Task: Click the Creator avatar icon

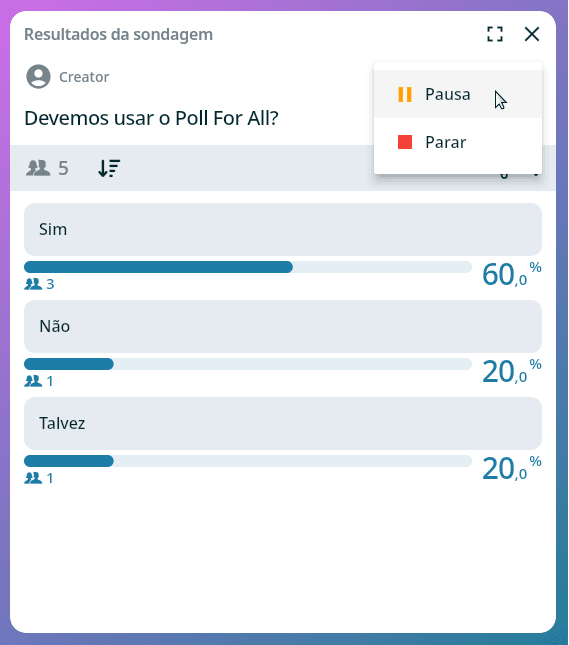Action: [38, 77]
